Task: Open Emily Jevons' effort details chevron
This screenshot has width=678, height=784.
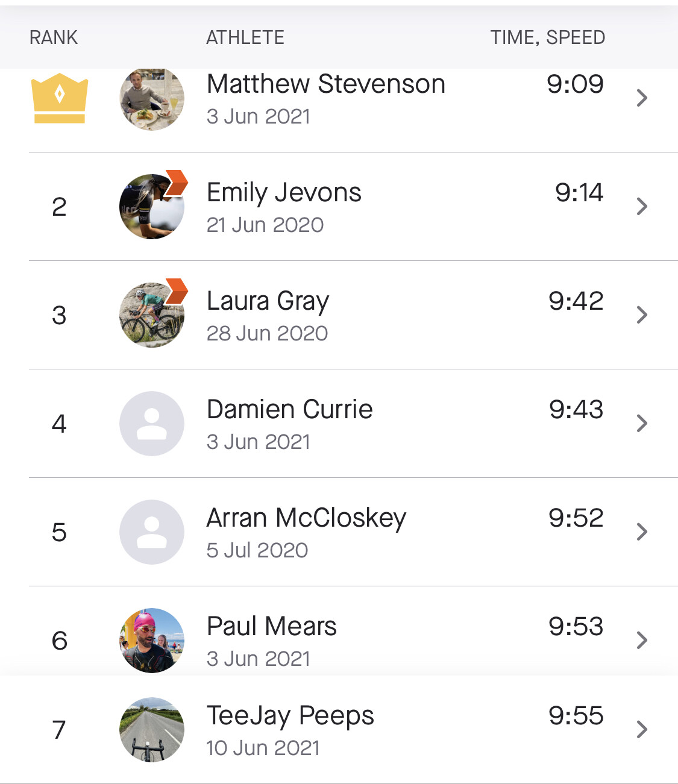Action: tap(642, 207)
